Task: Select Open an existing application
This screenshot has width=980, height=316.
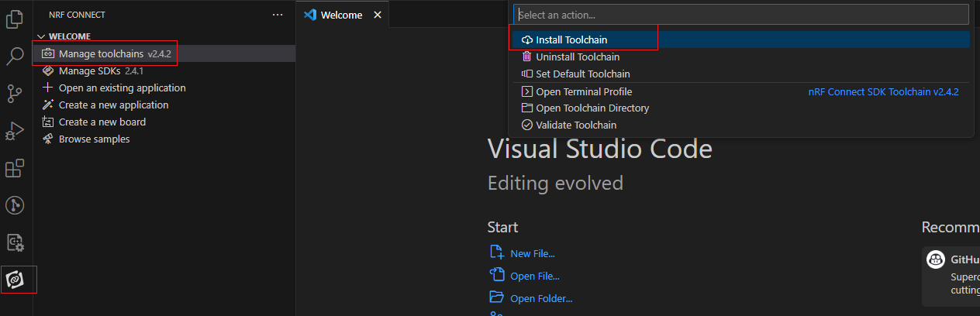Action: point(164,88)
